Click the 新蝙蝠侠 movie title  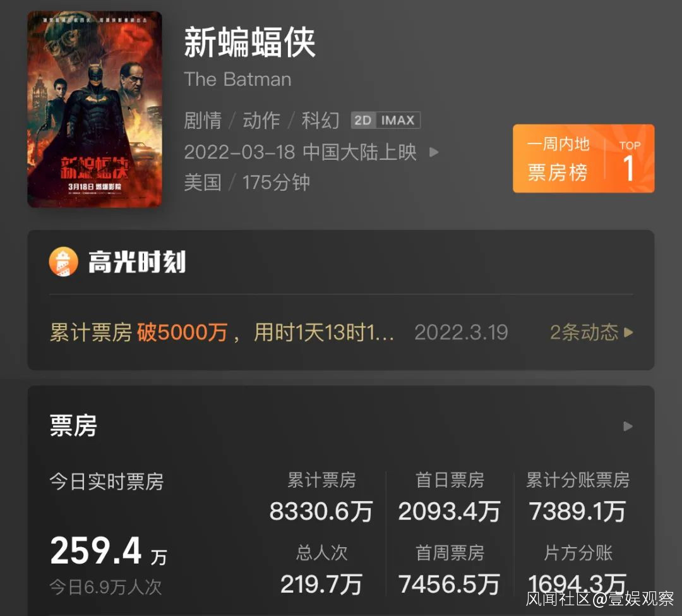249,42
